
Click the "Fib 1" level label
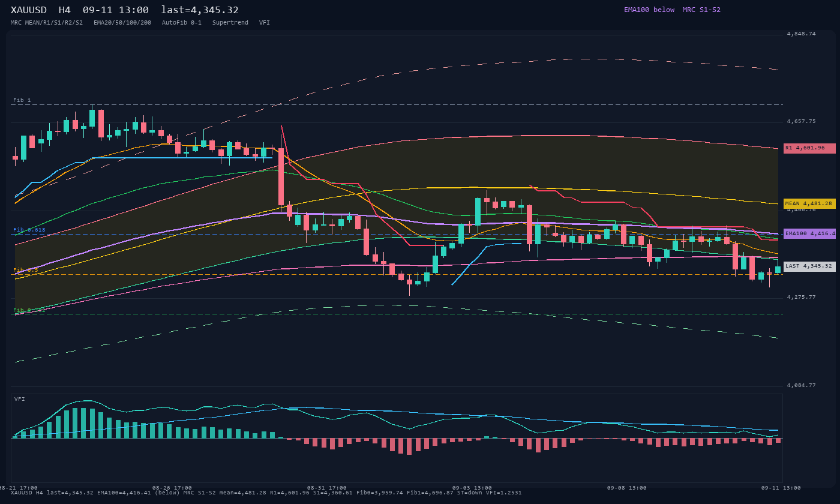pyautogui.click(x=22, y=100)
